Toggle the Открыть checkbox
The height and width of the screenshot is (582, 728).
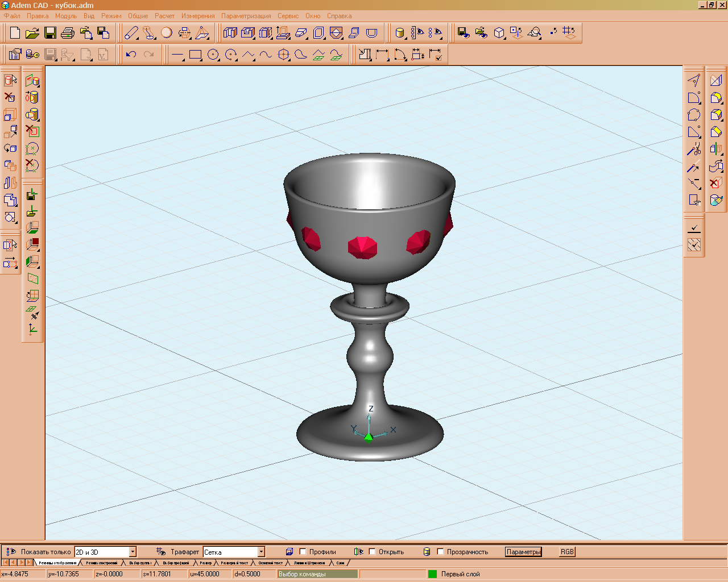[372, 551]
